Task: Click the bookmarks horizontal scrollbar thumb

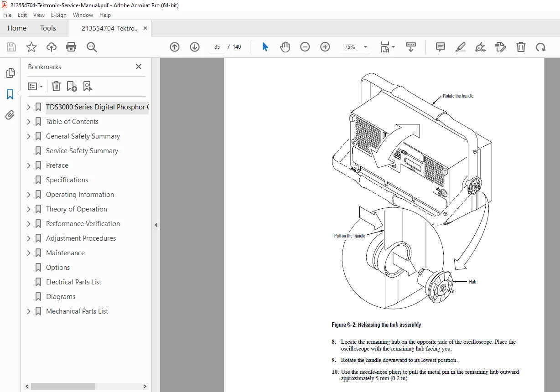Action: pos(63,386)
